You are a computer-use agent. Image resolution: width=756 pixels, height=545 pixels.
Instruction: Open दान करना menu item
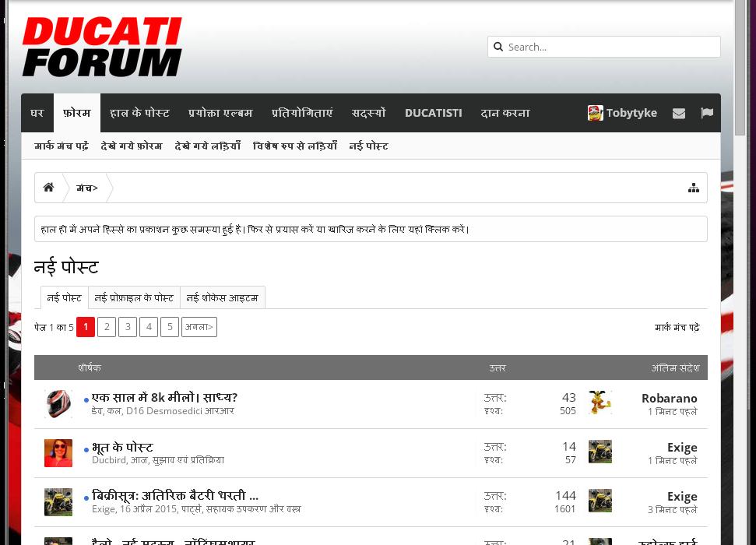coord(505,113)
